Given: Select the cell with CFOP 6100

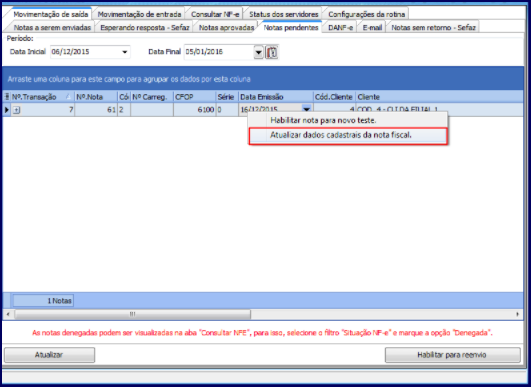Looking at the screenshot, I should pyautogui.click(x=194, y=110).
